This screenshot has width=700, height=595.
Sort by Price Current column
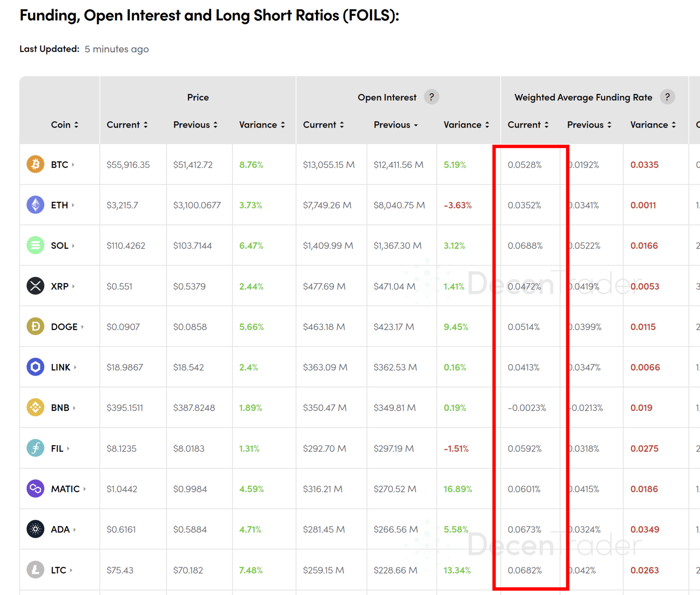coord(127,125)
